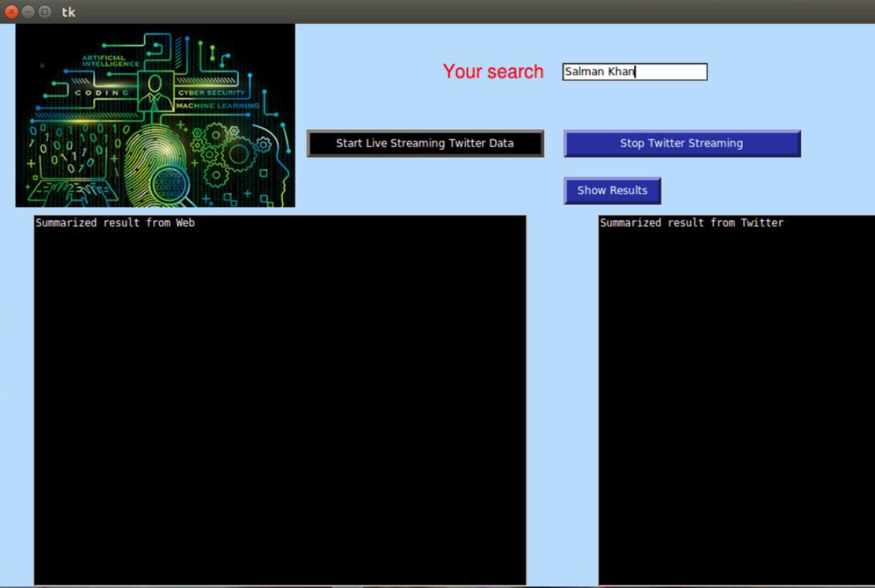Image resolution: width=875 pixels, height=588 pixels.
Task: Click the Cyber Security label in banner
Action: [x=212, y=93]
